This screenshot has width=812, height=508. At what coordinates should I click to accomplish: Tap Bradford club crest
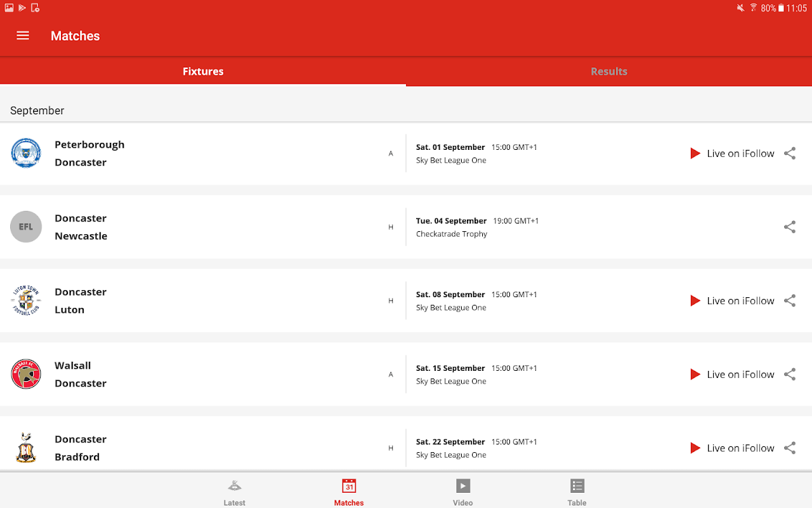26,448
